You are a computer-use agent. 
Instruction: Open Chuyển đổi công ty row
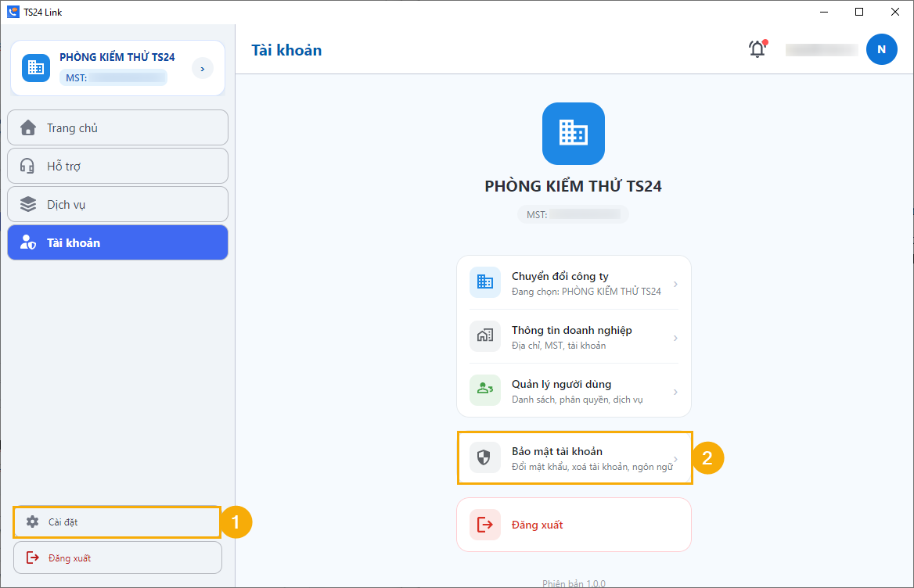[x=574, y=283]
